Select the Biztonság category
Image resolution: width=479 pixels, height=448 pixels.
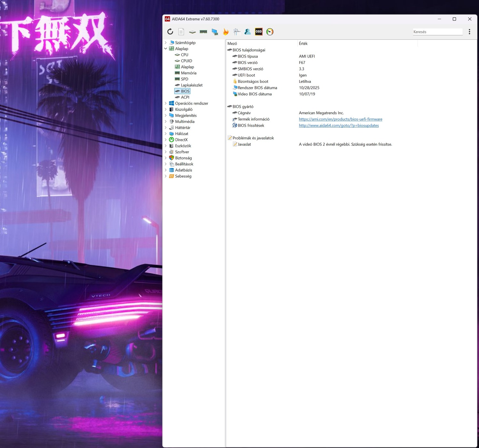[183, 158]
